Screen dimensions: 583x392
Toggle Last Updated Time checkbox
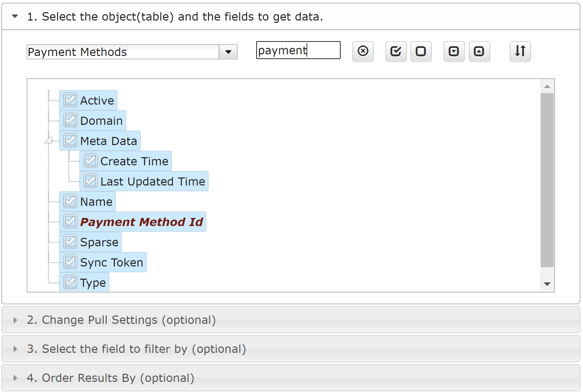coord(90,181)
